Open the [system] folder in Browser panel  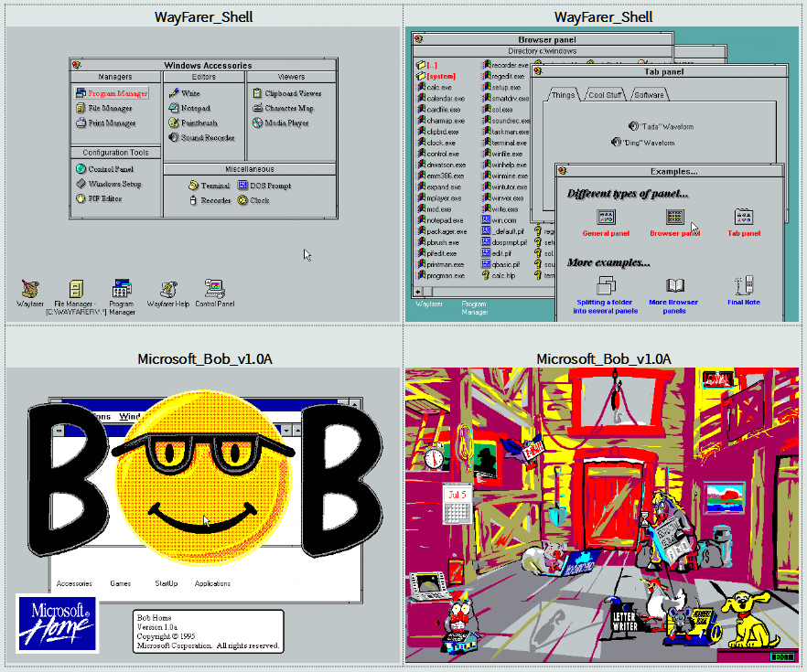click(436, 76)
